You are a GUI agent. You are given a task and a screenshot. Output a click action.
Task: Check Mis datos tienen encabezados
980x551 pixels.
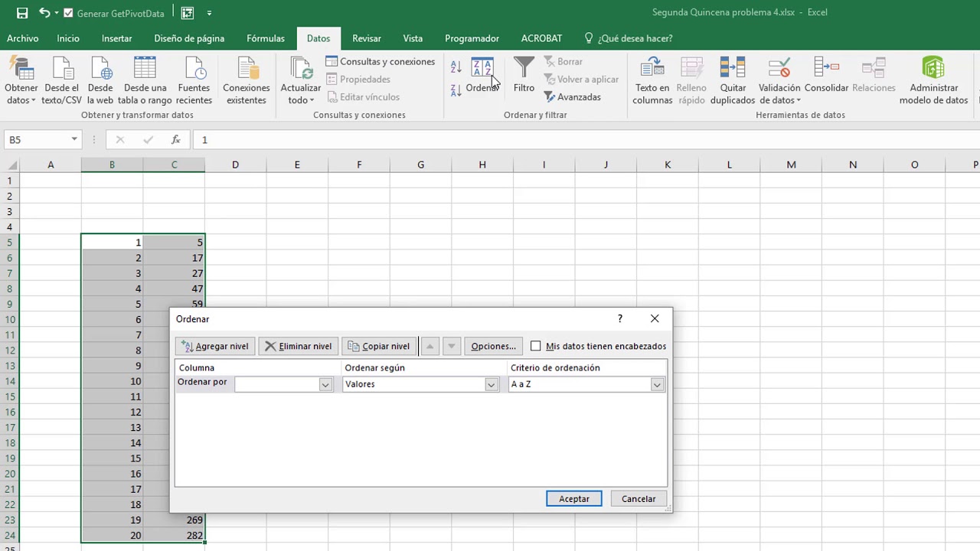tap(536, 346)
